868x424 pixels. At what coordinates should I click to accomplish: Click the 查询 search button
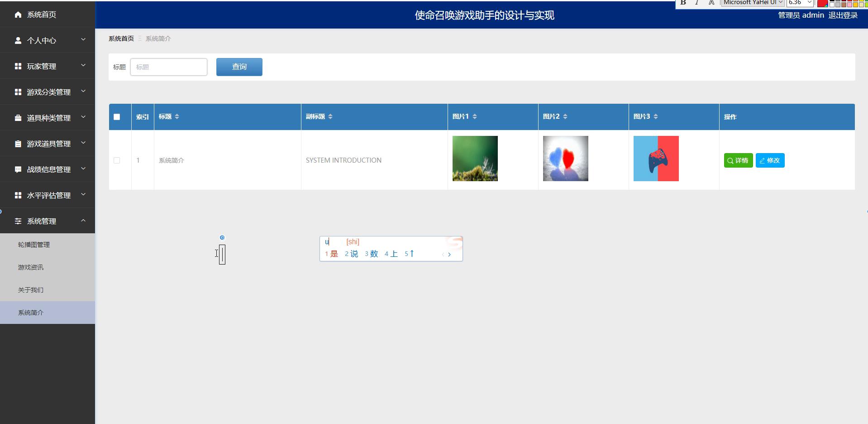tap(239, 67)
